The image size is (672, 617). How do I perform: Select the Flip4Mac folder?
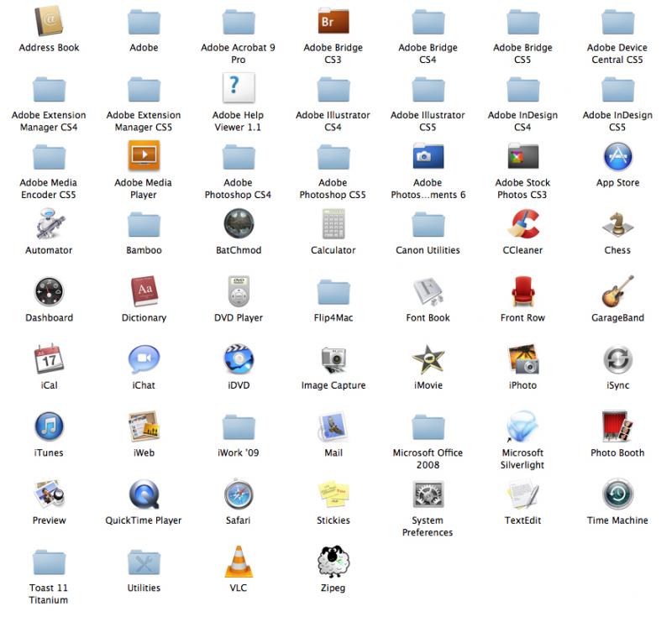pos(333,292)
